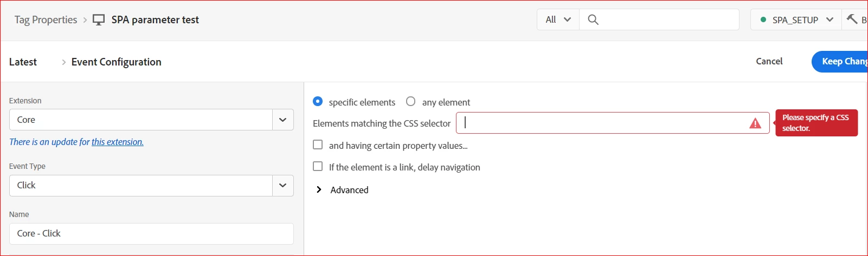The height and width of the screenshot is (256, 868).
Task: Open the this extension update link
Action: (117, 142)
